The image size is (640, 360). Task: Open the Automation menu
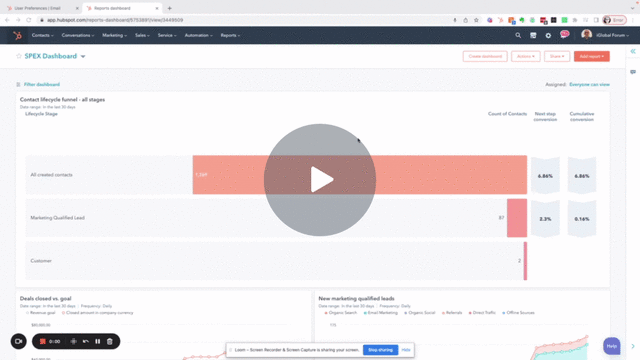pos(198,36)
